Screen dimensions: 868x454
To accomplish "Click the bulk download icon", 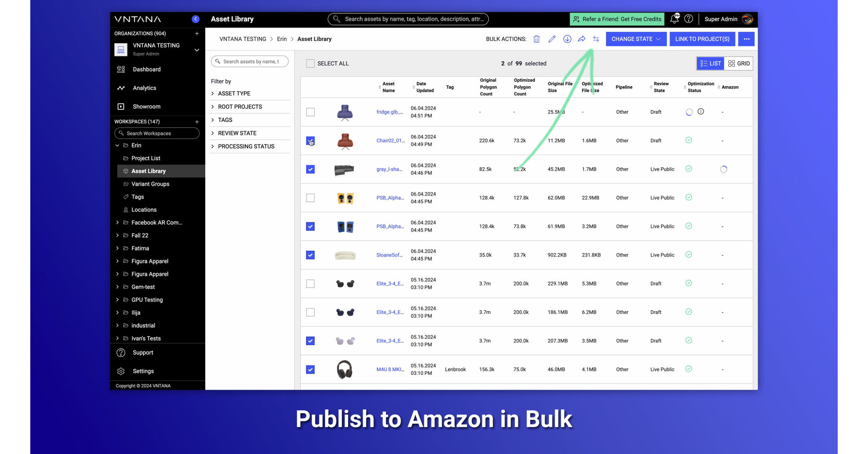I will point(567,39).
